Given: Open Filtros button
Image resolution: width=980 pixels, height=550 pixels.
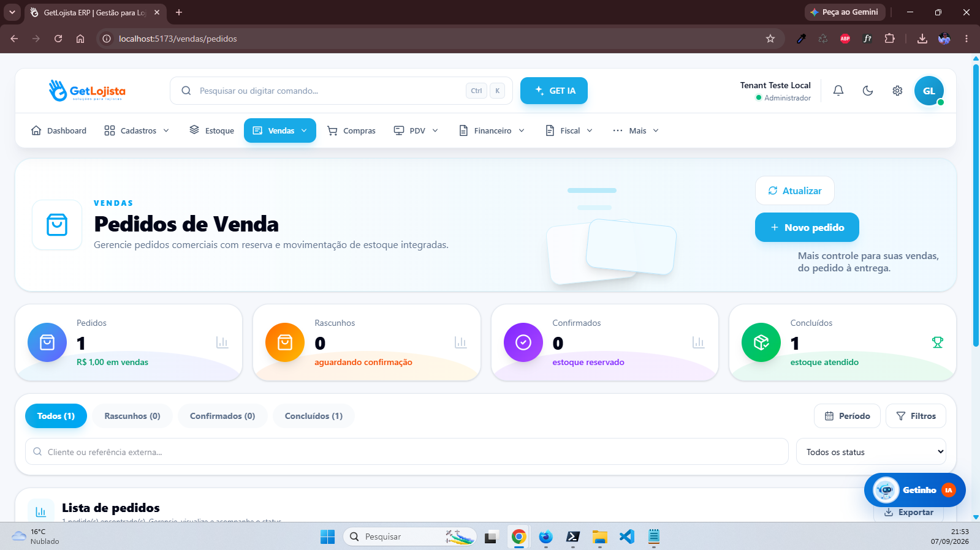Looking at the screenshot, I should 916,416.
